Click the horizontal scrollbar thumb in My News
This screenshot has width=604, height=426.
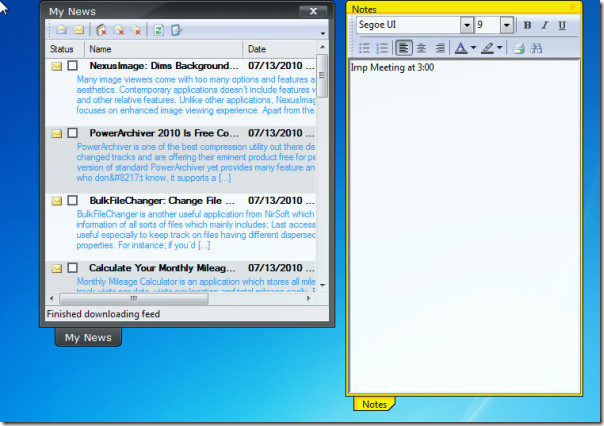134,299
